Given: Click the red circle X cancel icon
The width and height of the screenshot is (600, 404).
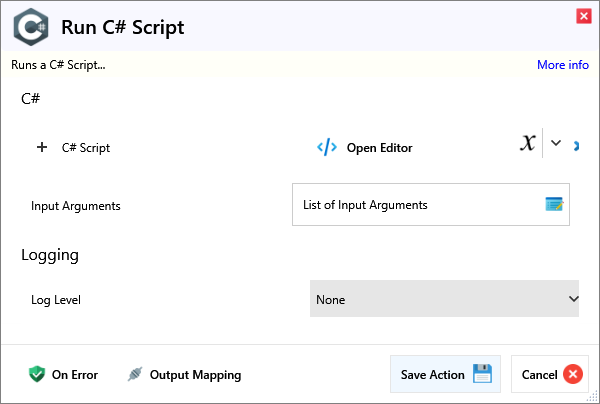Looking at the screenshot, I should tap(572, 375).
